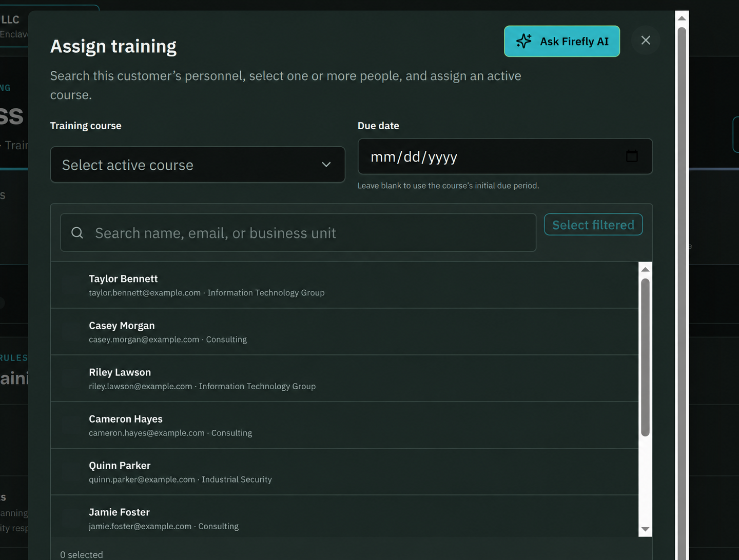Click the "0 selected" counter text
739x560 pixels.
82,555
